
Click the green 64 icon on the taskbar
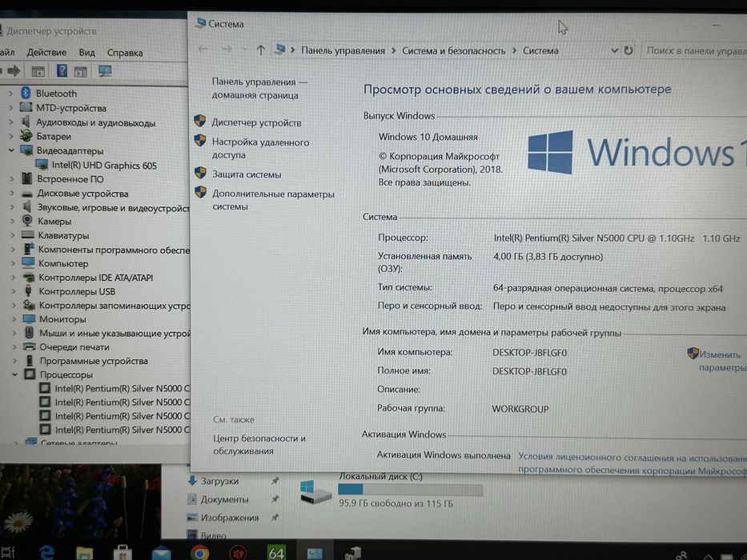(x=276, y=552)
